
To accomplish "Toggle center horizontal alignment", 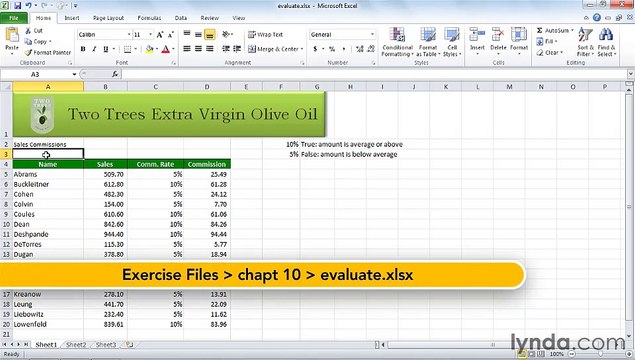I will tap(198, 49).
